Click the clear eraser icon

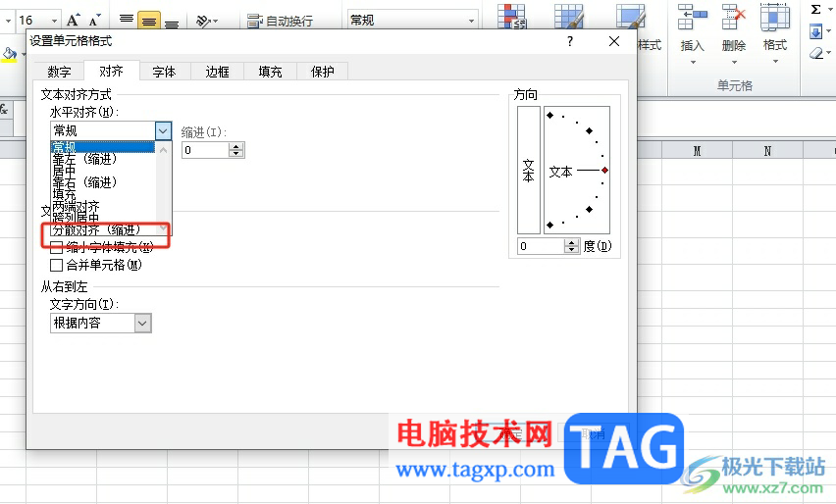pyautogui.click(x=816, y=53)
